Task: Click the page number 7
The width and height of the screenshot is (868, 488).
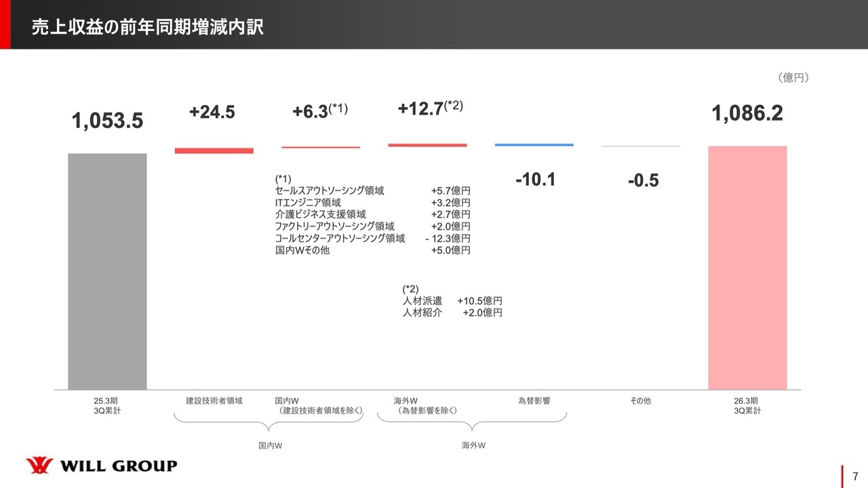Action: pos(855,475)
